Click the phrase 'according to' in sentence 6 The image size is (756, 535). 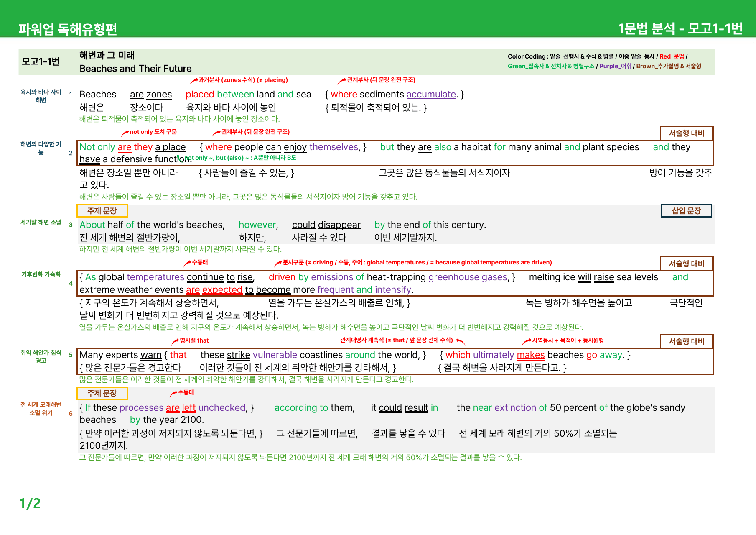coord(301,408)
